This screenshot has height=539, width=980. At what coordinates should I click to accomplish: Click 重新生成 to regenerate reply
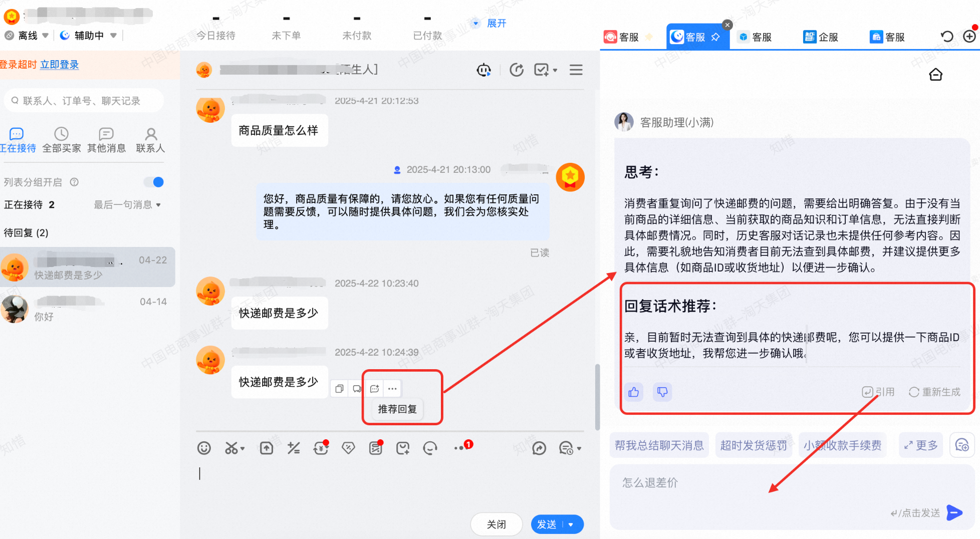(x=934, y=392)
